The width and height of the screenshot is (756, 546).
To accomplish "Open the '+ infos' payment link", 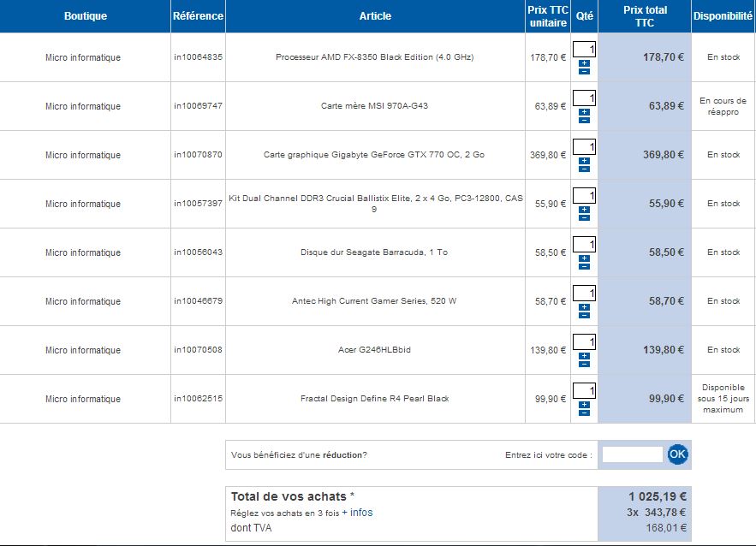I will (x=357, y=513).
